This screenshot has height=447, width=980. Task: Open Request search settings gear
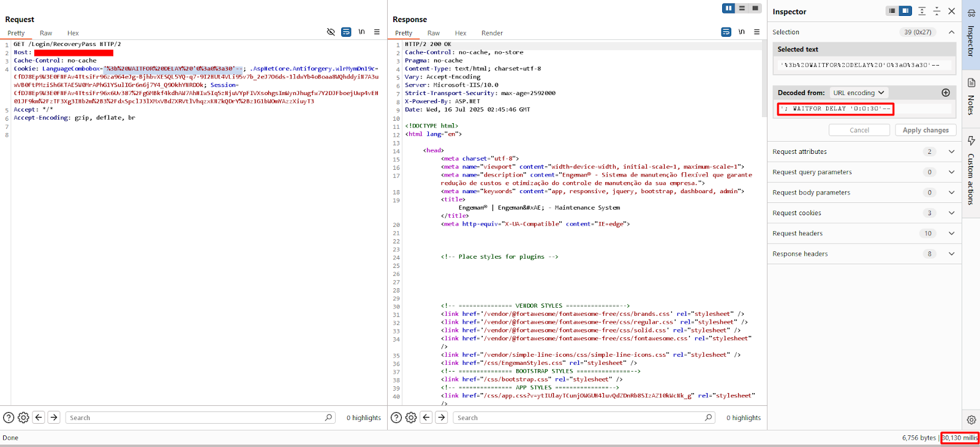click(23, 418)
